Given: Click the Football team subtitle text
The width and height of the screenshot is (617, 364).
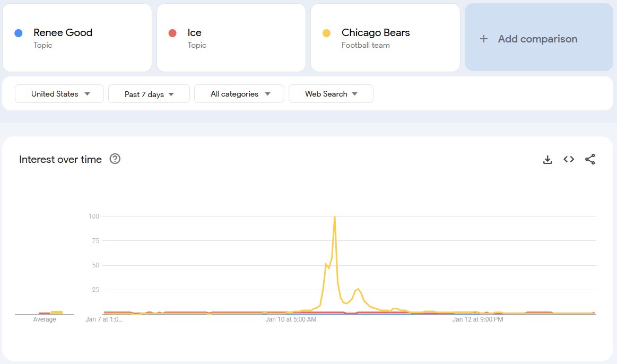Looking at the screenshot, I should click(x=366, y=45).
